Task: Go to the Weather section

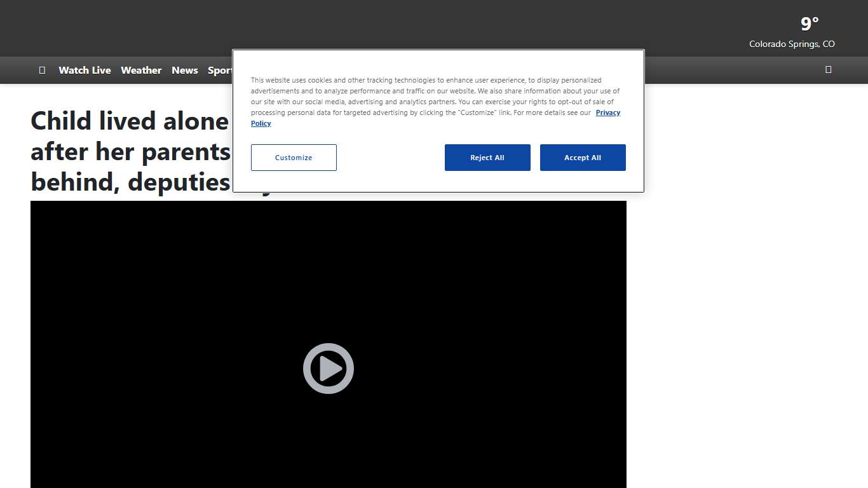Action: (x=141, y=71)
